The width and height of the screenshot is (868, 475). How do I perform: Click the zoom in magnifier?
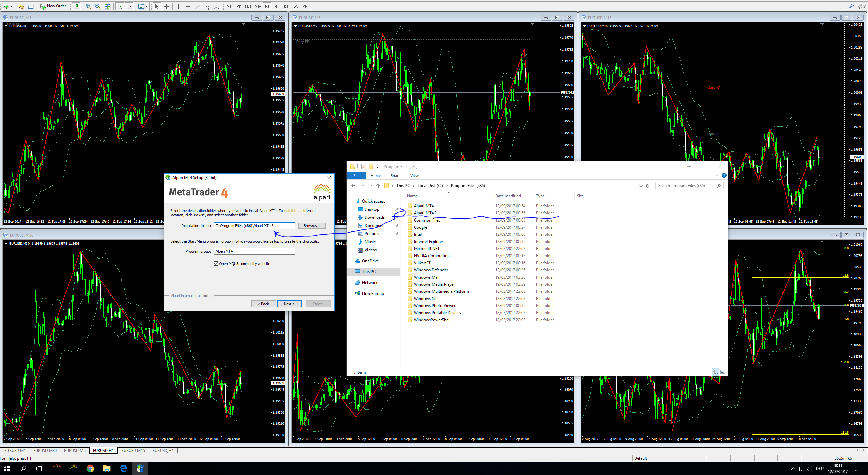coord(88,6)
